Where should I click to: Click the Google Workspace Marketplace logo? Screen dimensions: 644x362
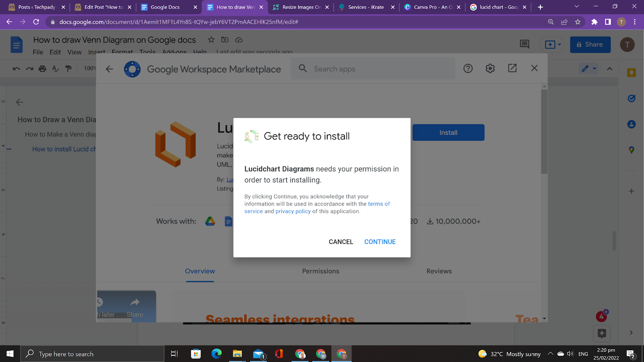(x=132, y=69)
